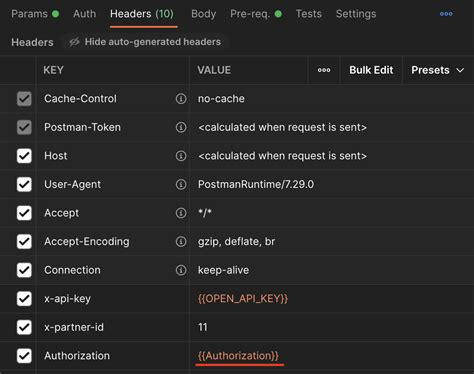Switch to the Settings tab
This screenshot has width=474, height=374.
[356, 14]
